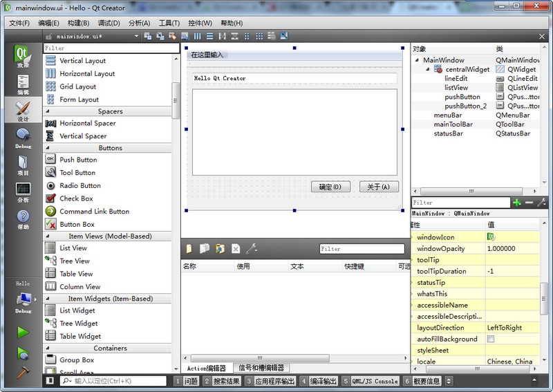Click the 确定(O) button on the form
The image size is (553, 392).
(330, 187)
